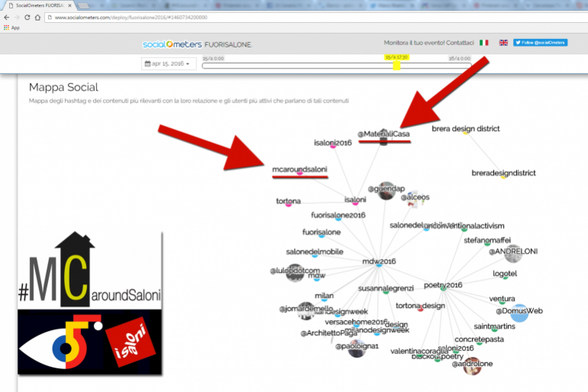Viewport: 588px width, 392px height.
Task: Click the @lulopdotcom user avatar
Action: [295, 273]
